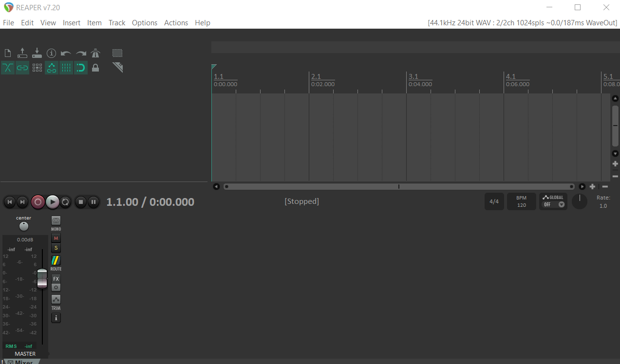Viewport: 620px width, 364px height.
Task: Save project using the download-arrow disk icon
Action: coord(37,53)
